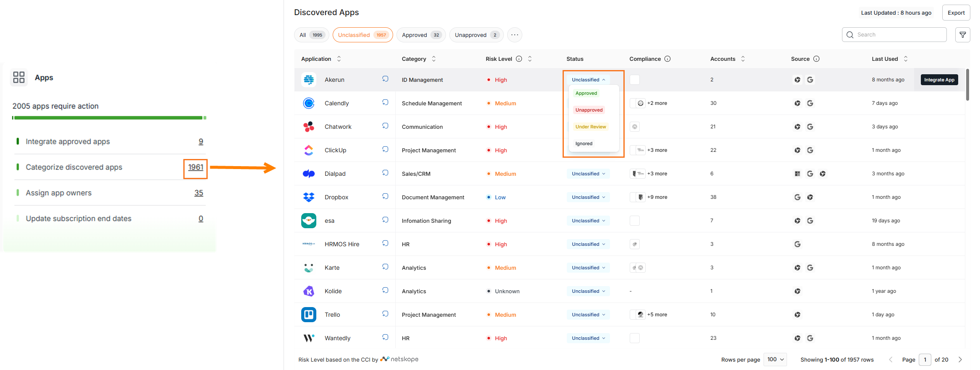Click the 'HRMOS Hire' application name
980x370 pixels.
[342, 244]
